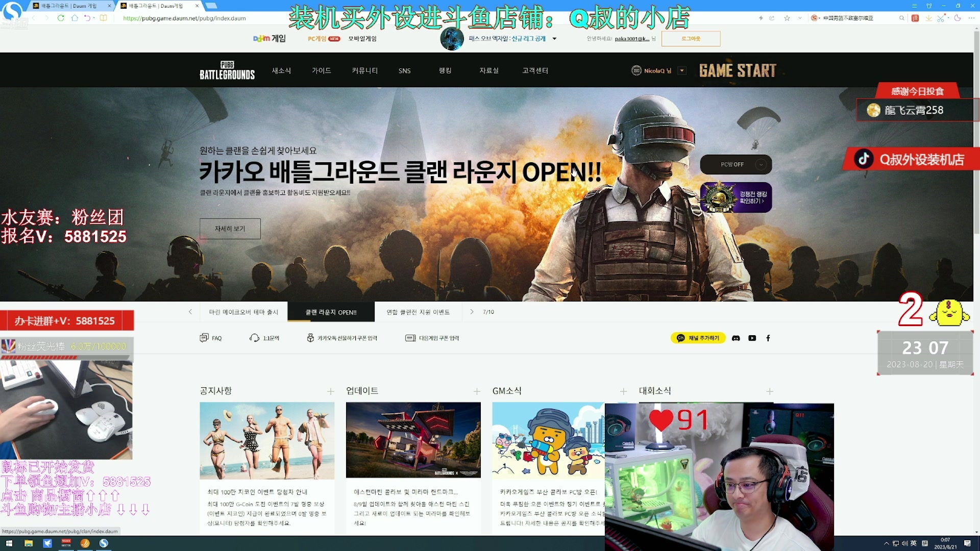Click the Daum 게임 logo

click(x=269, y=38)
